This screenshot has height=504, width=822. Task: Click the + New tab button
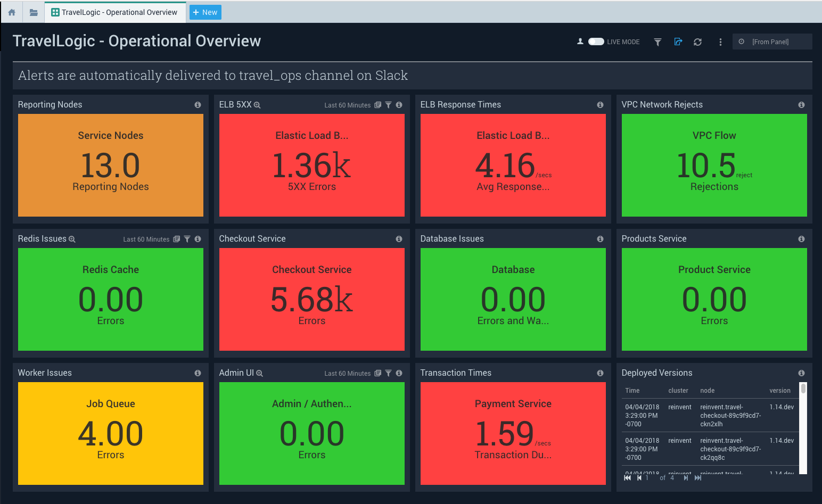(205, 12)
